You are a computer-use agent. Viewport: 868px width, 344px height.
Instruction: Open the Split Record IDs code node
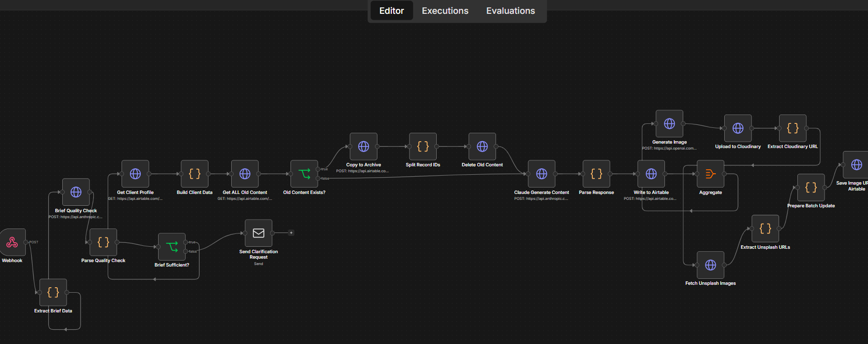(423, 147)
